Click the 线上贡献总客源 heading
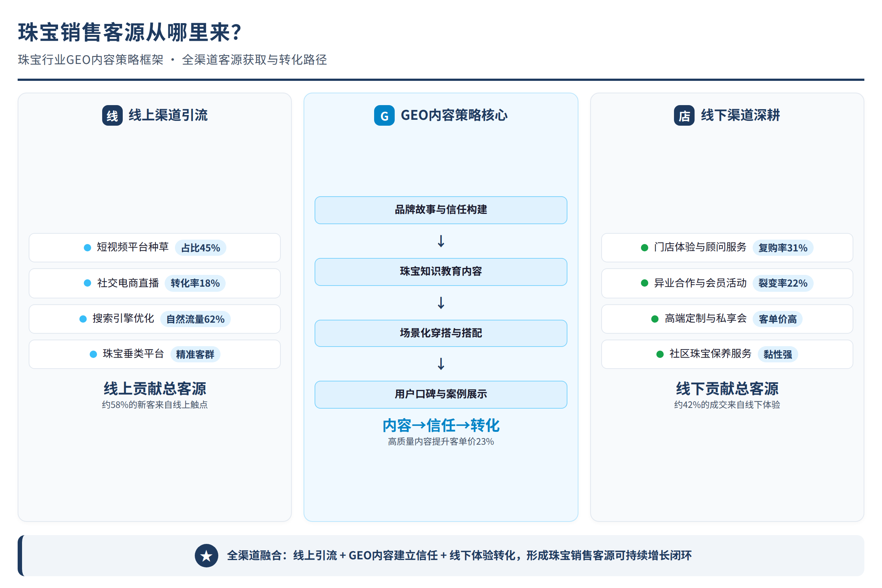882x588 pixels. coord(154,389)
